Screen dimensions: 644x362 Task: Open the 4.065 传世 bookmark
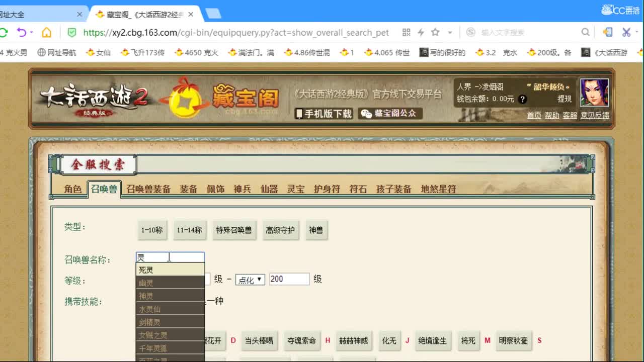tap(387, 52)
